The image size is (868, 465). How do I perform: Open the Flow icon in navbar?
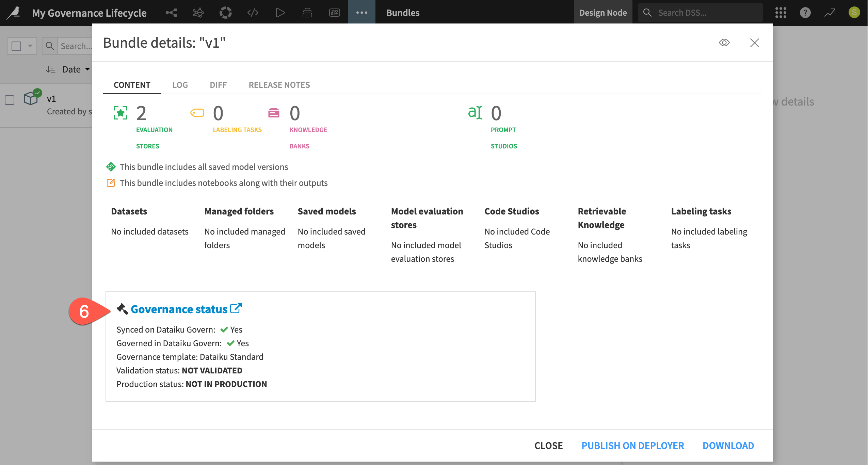click(171, 13)
